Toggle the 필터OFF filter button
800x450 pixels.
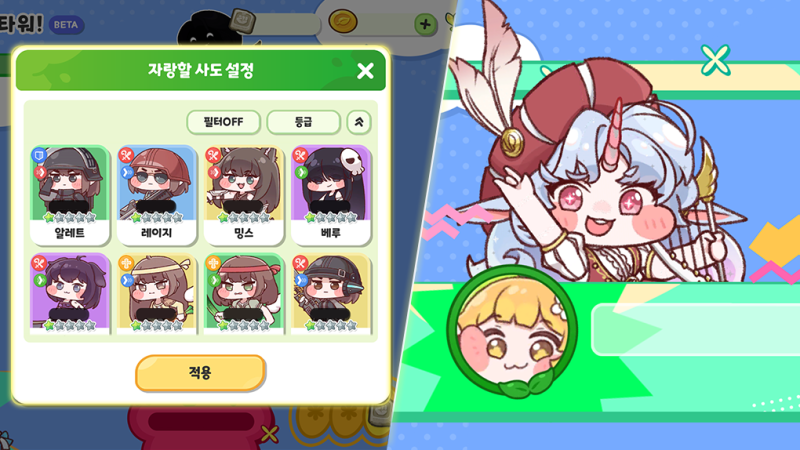[223, 122]
